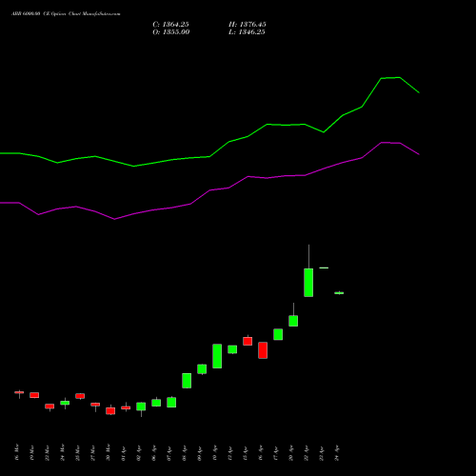The height and width of the screenshot is (476, 476).
Task: Select the 17 Apr date label
Action: [276, 453]
